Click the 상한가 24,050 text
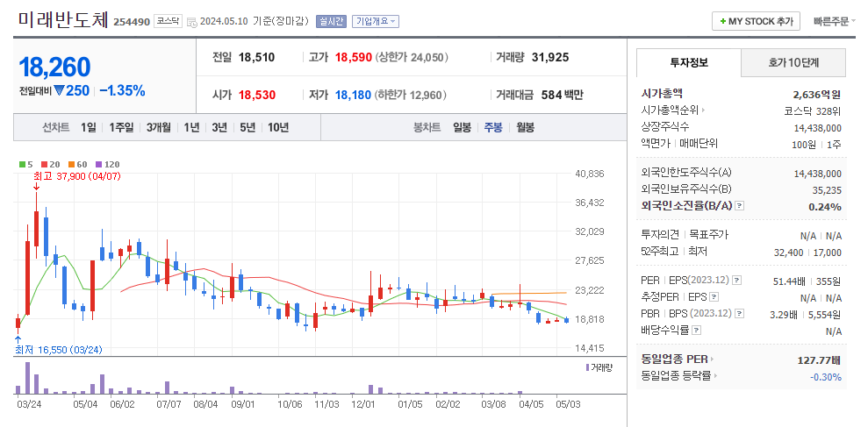Image resolution: width=868 pixels, height=427 pixels. 412,57
